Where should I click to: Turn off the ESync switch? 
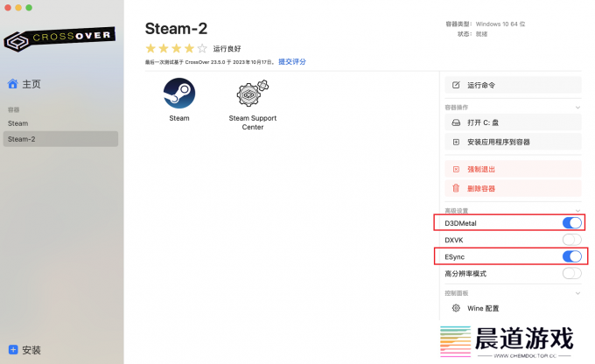(572, 256)
